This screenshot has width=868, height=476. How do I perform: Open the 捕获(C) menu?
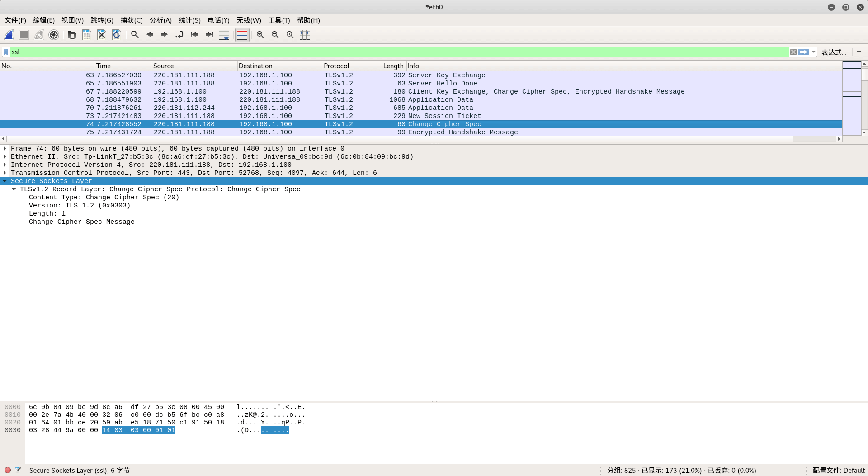(131, 20)
